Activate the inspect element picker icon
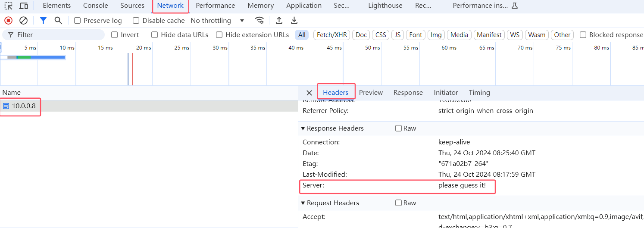 pos(8,6)
